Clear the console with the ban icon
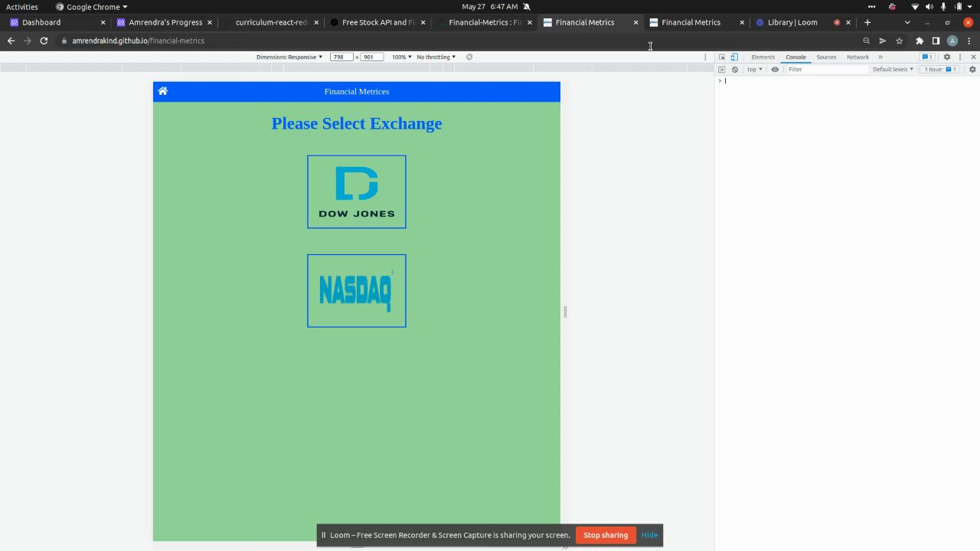The width and height of the screenshot is (980, 551). click(x=735, y=69)
